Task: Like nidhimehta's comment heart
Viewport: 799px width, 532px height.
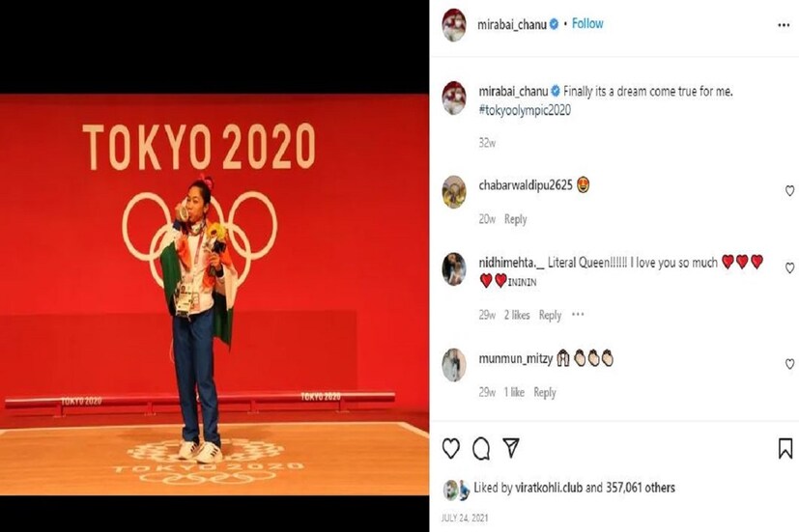Action: pos(790,267)
